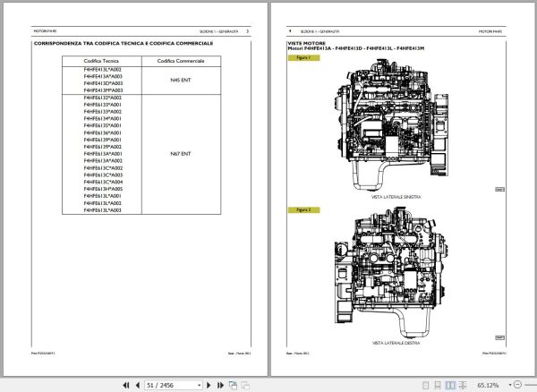Click code F4HFE613L*A003
537x392 pixels.
(x=103, y=210)
